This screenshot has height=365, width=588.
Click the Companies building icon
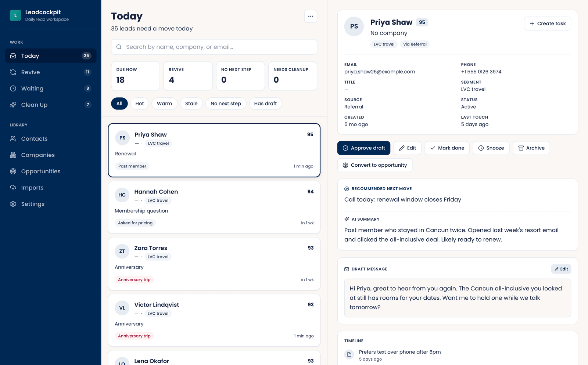point(13,155)
